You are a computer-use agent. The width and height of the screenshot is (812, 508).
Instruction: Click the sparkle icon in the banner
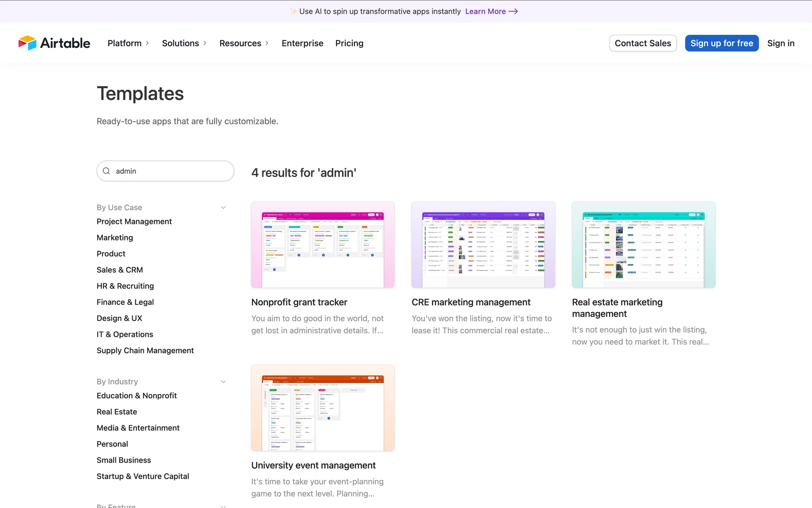[x=293, y=11]
